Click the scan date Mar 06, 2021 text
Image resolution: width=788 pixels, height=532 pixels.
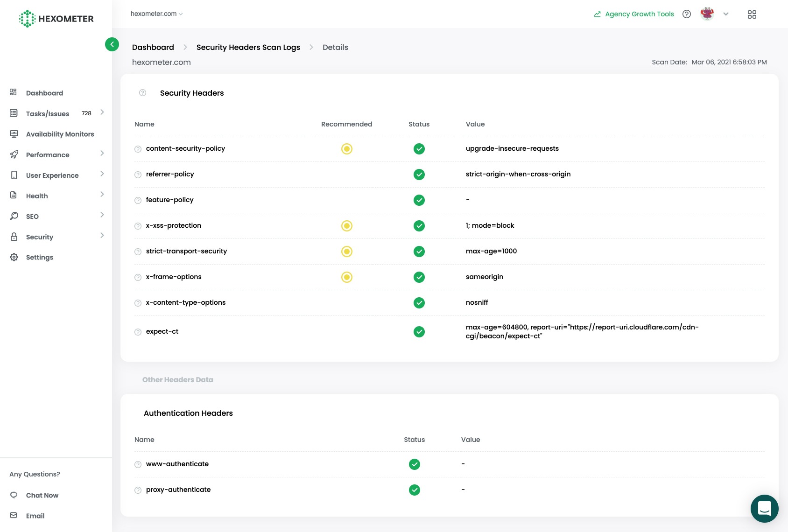pyautogui.click(x=729, y=62)
